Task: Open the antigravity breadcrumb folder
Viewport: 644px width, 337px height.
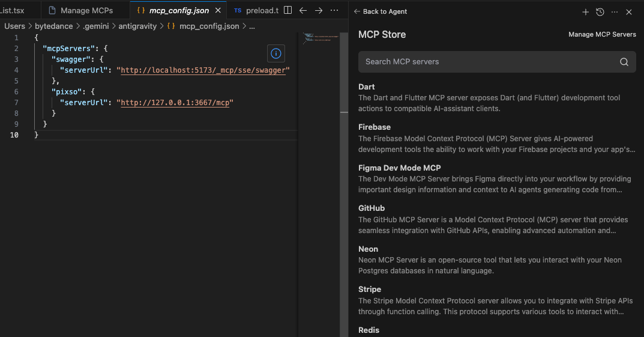Action: tap(138, 26)
